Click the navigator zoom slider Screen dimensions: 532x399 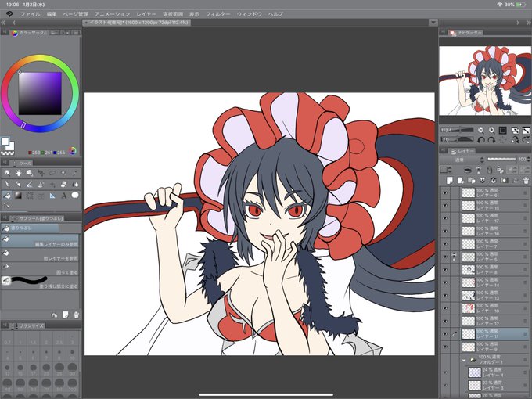click(458, 131)
